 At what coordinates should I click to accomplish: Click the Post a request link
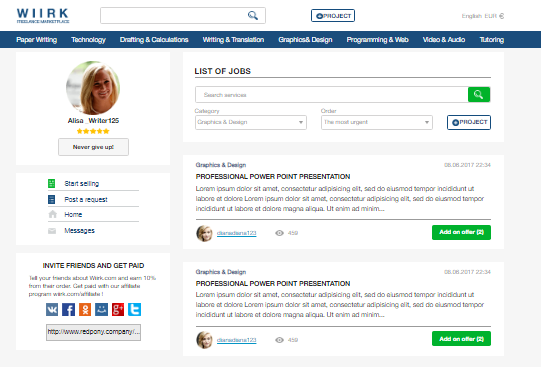tap(86, 199)
